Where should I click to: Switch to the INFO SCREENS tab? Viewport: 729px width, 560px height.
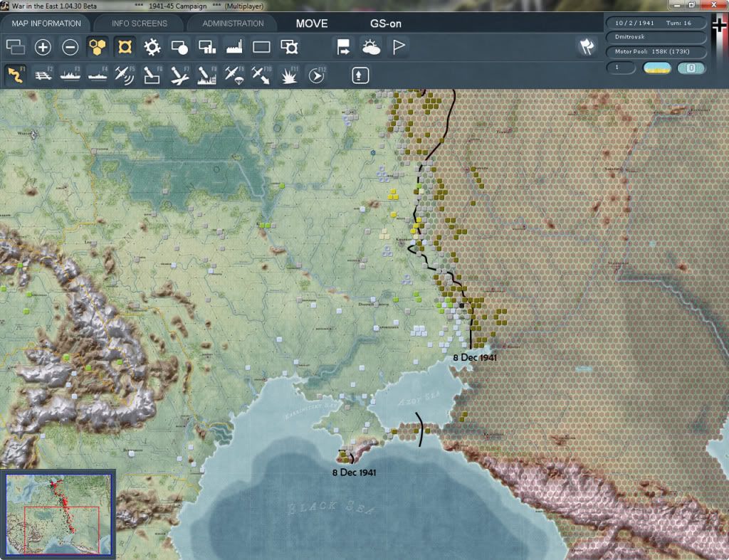tap(139, 23)
